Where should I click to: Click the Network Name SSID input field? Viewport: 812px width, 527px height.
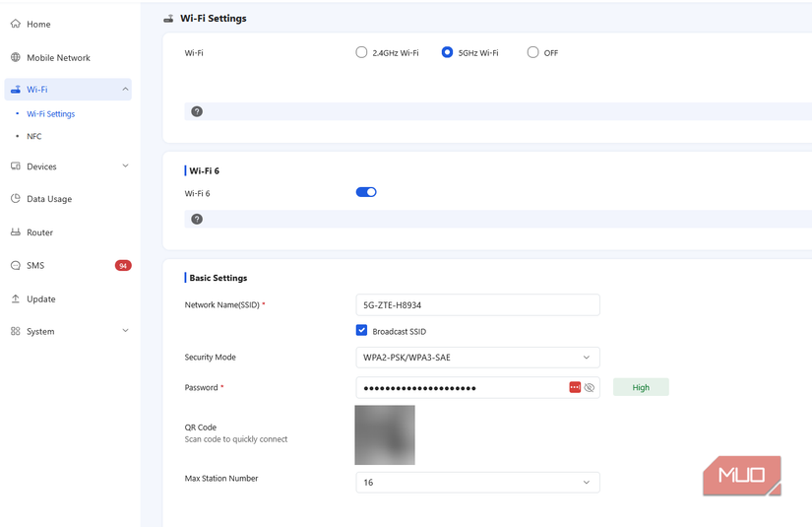[477, 305]
